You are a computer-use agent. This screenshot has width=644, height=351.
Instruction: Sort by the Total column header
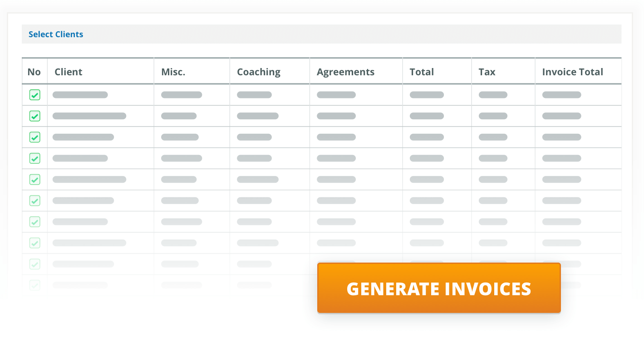[x=422, y=72]
